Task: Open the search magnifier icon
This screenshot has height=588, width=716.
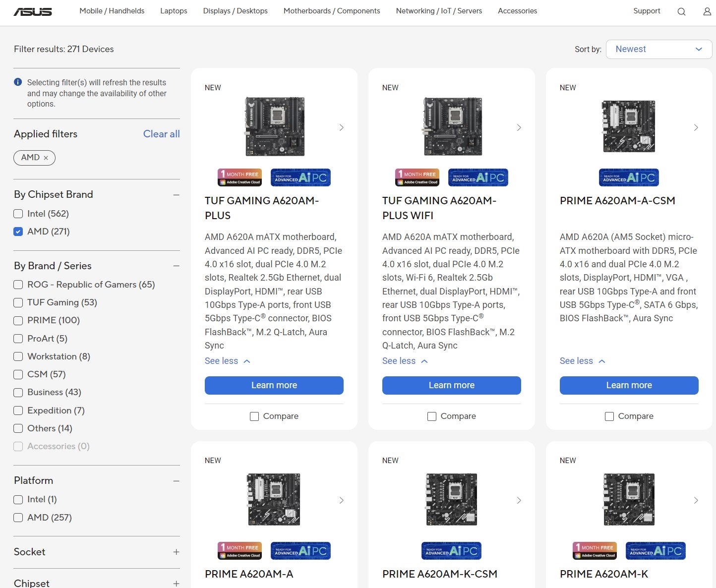Action: pos(681,11)
